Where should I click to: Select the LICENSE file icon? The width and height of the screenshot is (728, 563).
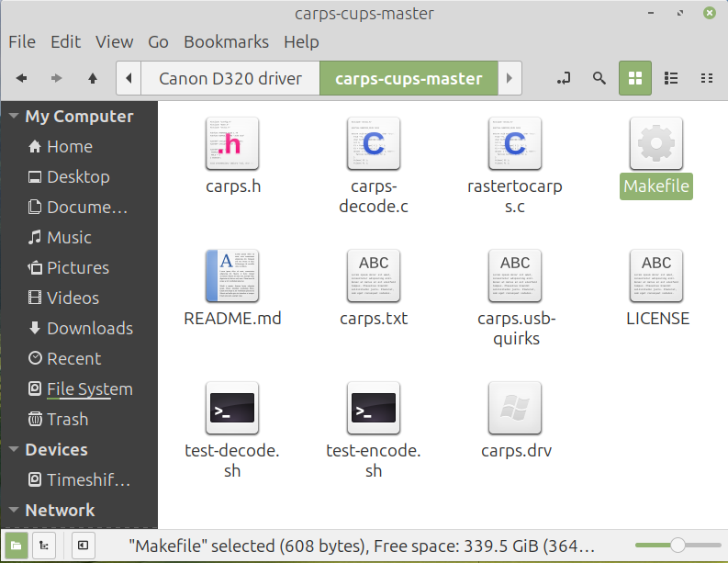656,276
